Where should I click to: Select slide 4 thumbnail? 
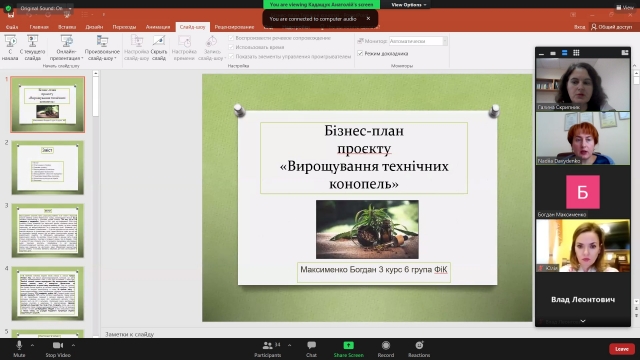coord(48,293)
